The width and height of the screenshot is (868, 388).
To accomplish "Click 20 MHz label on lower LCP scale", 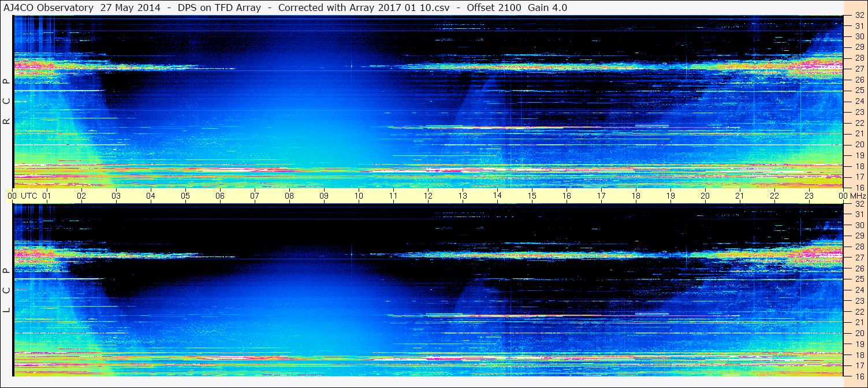I will (859, 333).
